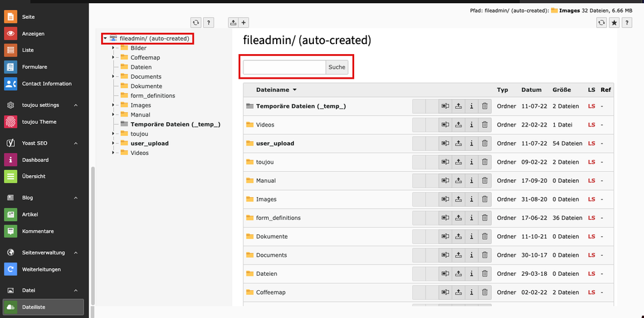The width and height of the screenshot is (644, 318).
Task: Delete the form_definitions folder via its trash icon
Action: coord(484,218)
